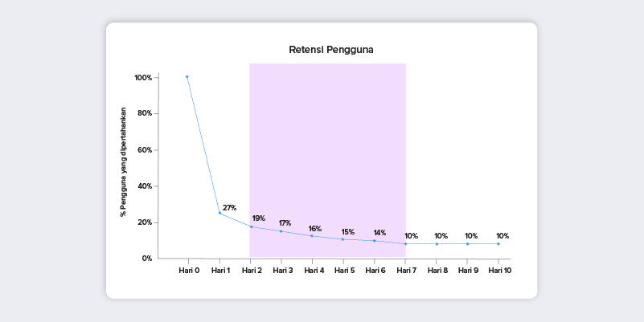This screenshot has width=644, height=322.
Task: Click the Retensi Pengguna chart title
Action: coord(331,50)
